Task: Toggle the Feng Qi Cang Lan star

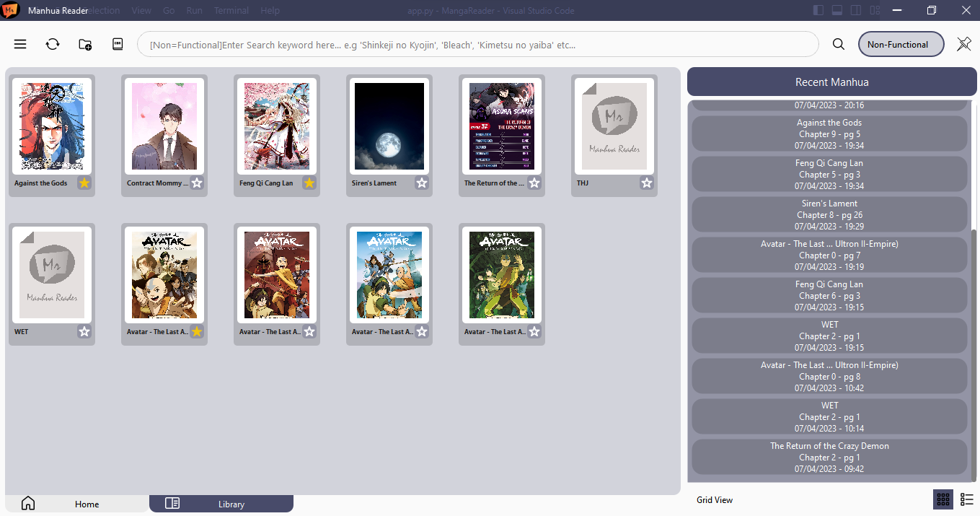Action: [x=309, y=183]
